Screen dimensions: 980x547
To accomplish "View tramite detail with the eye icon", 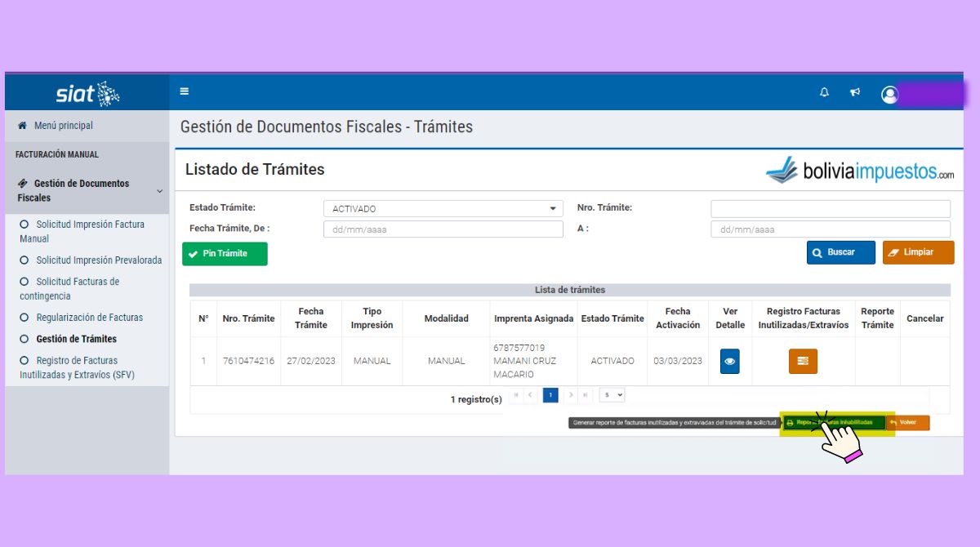I will click(x=729, y=361).
